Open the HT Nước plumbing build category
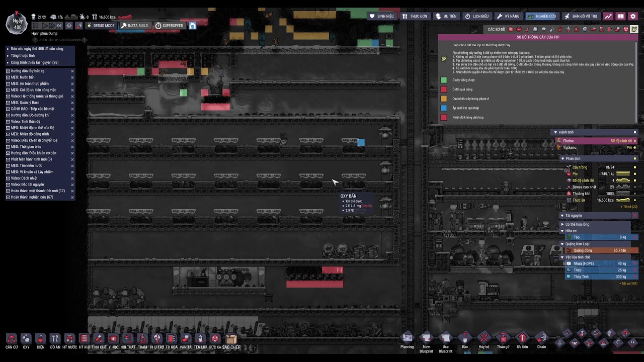Viewport: 644px width, 362px height. 70,339
